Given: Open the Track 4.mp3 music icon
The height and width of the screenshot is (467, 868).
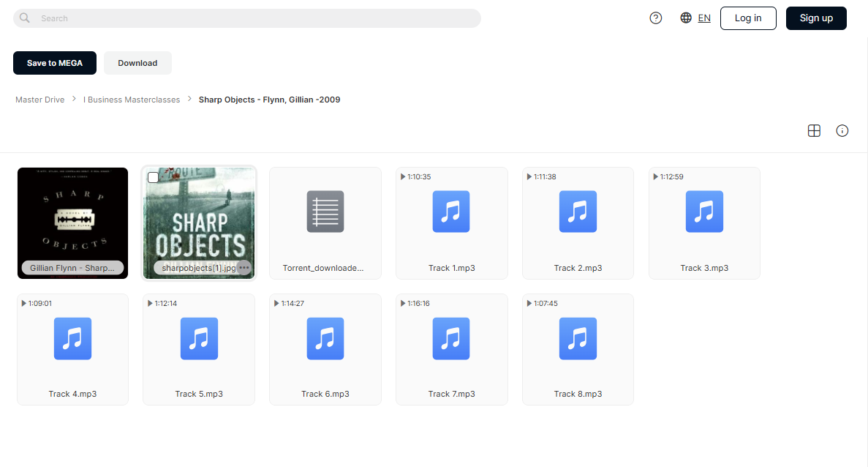Looking at the screenshot, I should (72, 338).
